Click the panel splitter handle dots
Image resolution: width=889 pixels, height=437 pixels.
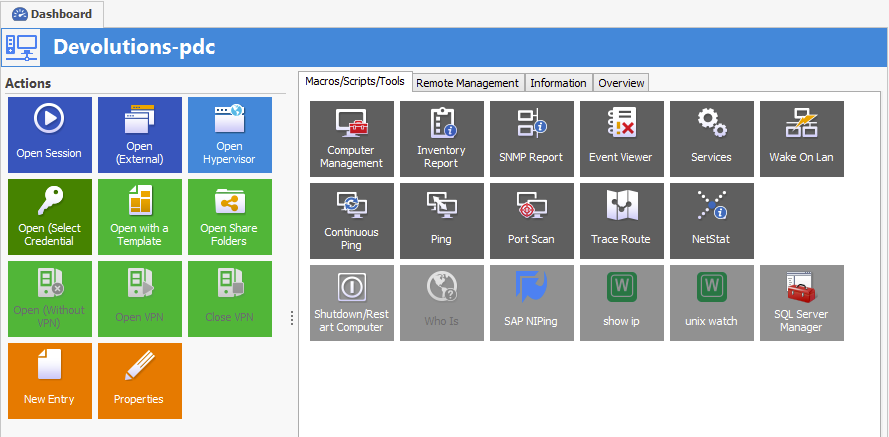point(292,318)
